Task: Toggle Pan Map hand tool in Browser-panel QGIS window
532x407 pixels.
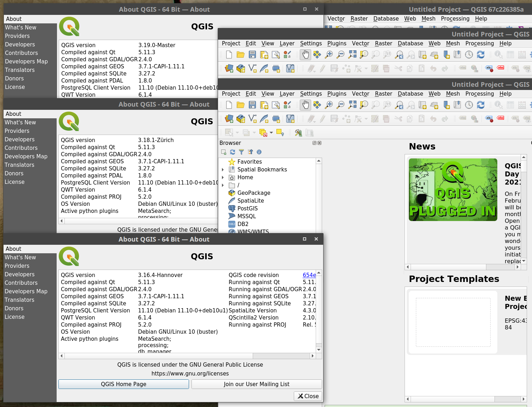Action: pos(305,105)
